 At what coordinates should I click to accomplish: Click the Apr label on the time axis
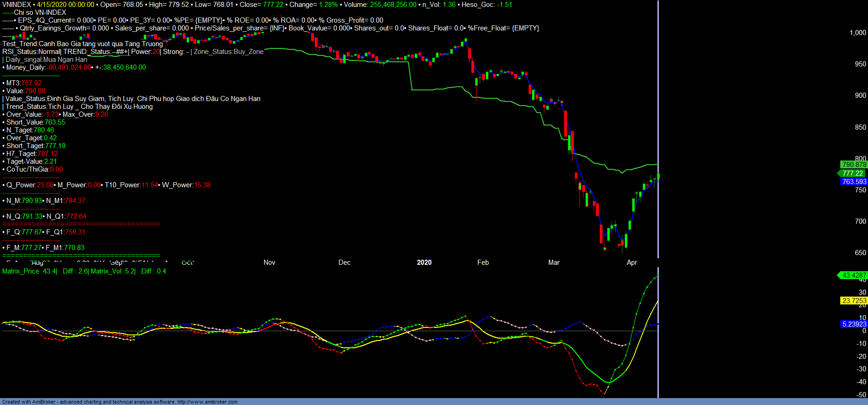tap(632, 262)
